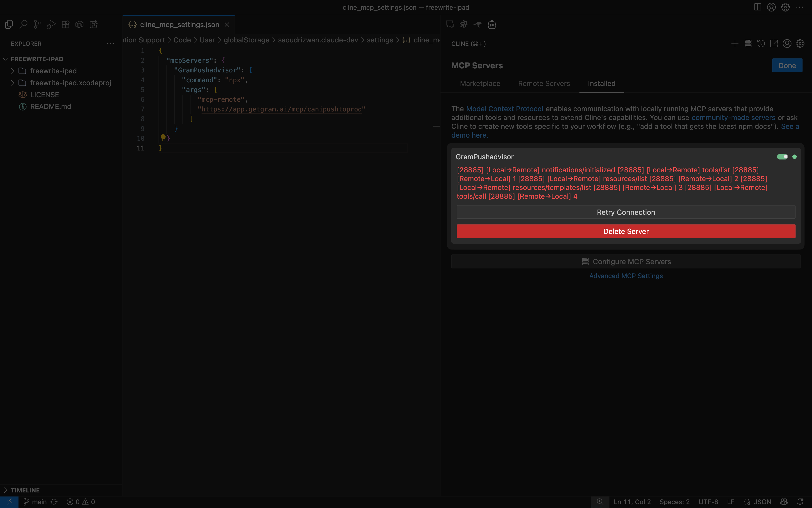812x508 pixels.
Task: Start a new Cline task with plus icon
Action: [735, 43]
